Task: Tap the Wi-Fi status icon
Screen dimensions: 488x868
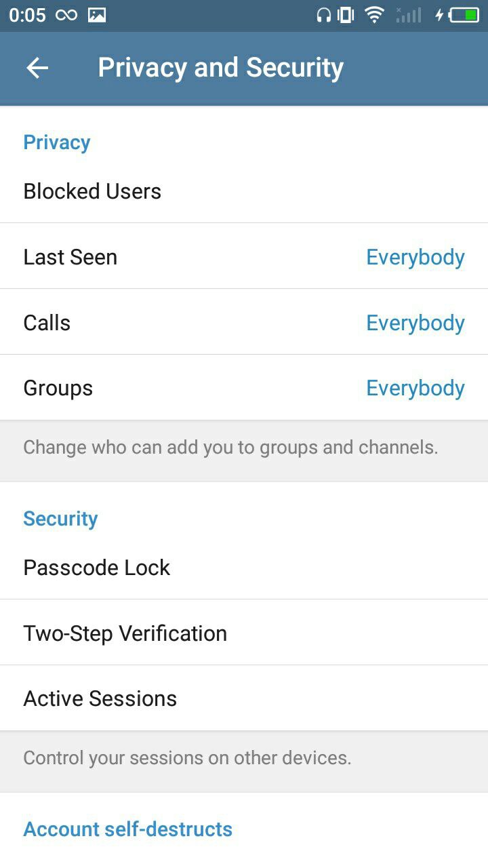Action: [373, 15]
